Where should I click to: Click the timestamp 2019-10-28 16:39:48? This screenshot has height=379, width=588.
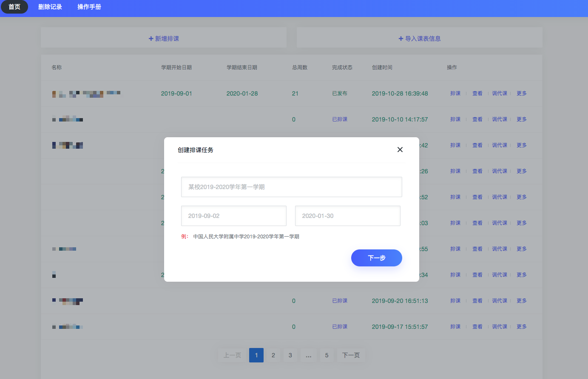pos(400,93)
